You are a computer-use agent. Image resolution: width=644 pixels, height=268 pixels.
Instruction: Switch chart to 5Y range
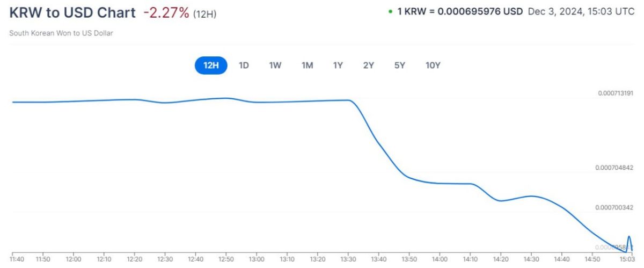(x=399, y=66)
